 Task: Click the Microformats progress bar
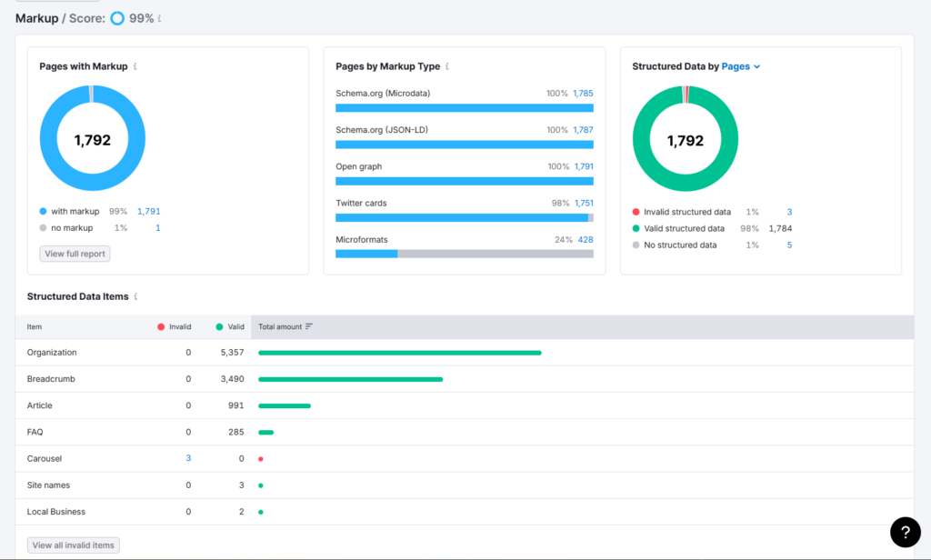click(x=465, y=253)
